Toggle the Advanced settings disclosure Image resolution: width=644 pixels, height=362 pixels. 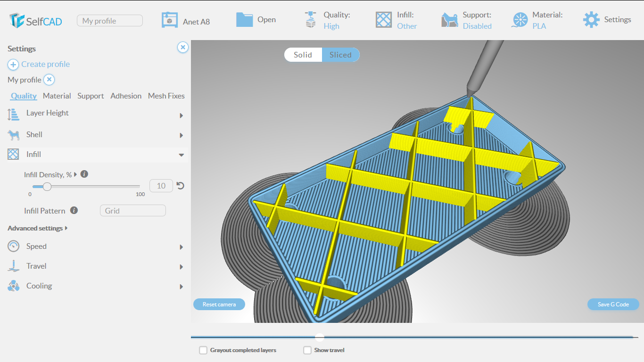click(x=38, y=228)
